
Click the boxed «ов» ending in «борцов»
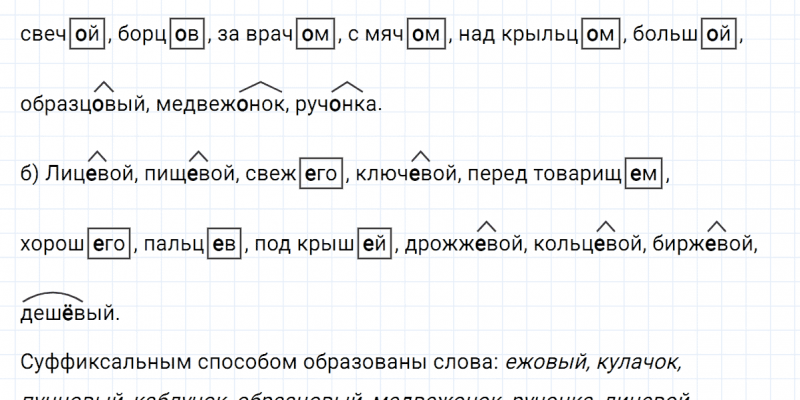[186, 35]
